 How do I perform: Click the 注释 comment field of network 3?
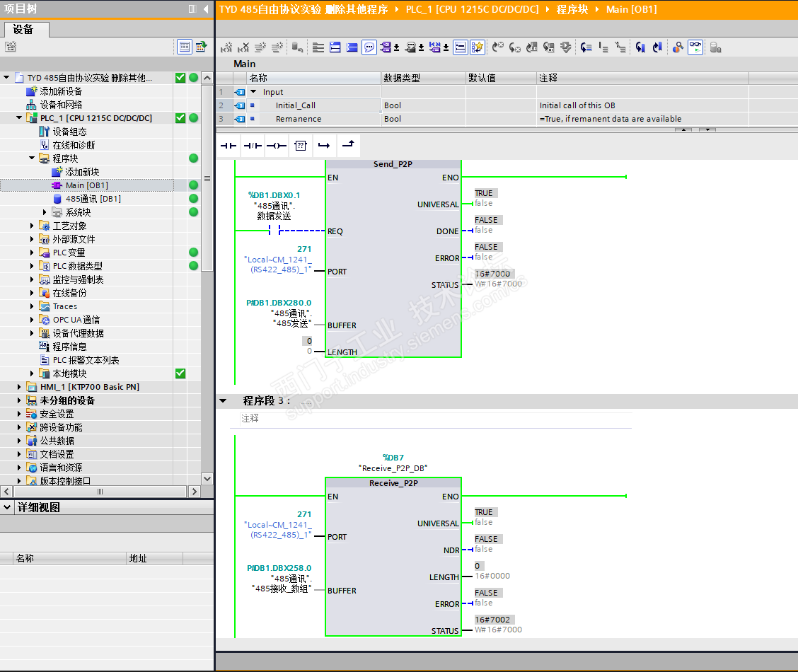(x=436, y=418)
